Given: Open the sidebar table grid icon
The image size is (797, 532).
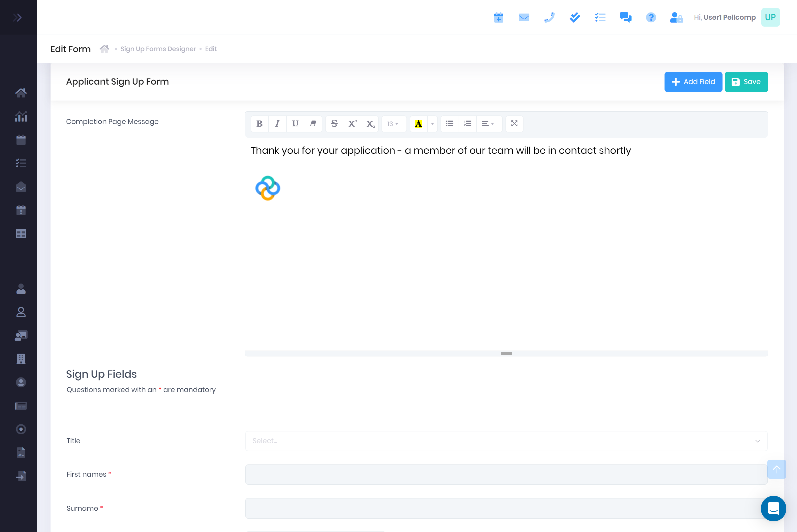Looking at the screenshot, I should pos(21,234).
